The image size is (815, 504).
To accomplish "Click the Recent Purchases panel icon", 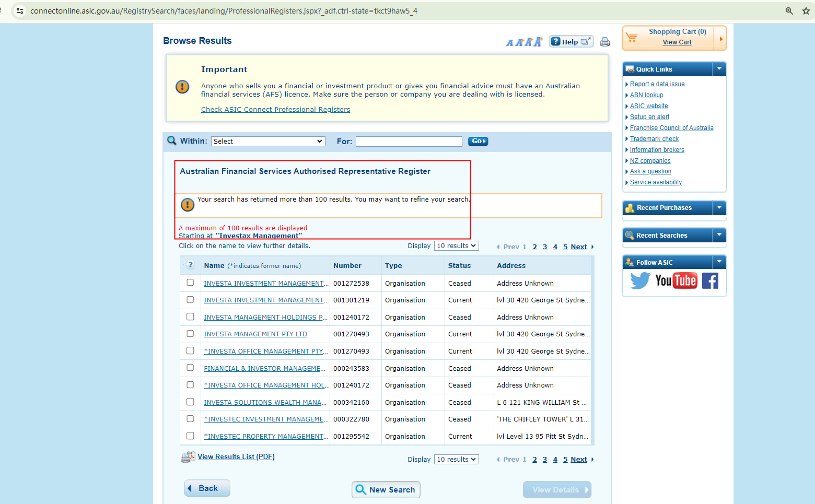I will pos(630,208).
